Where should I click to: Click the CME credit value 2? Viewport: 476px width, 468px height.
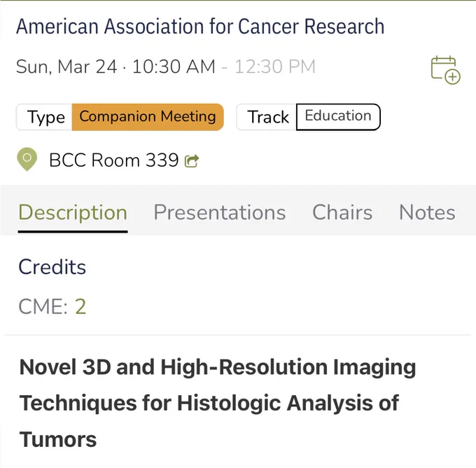pos(80,306)
